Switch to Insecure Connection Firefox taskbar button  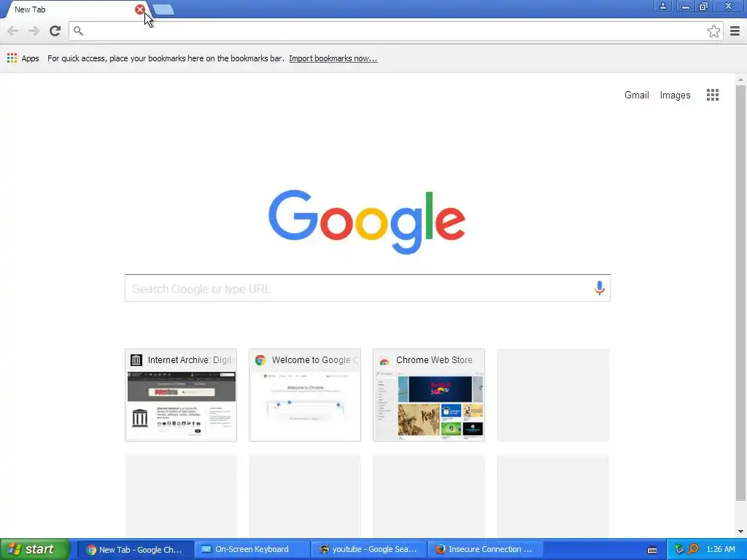(x=485, y=550)
